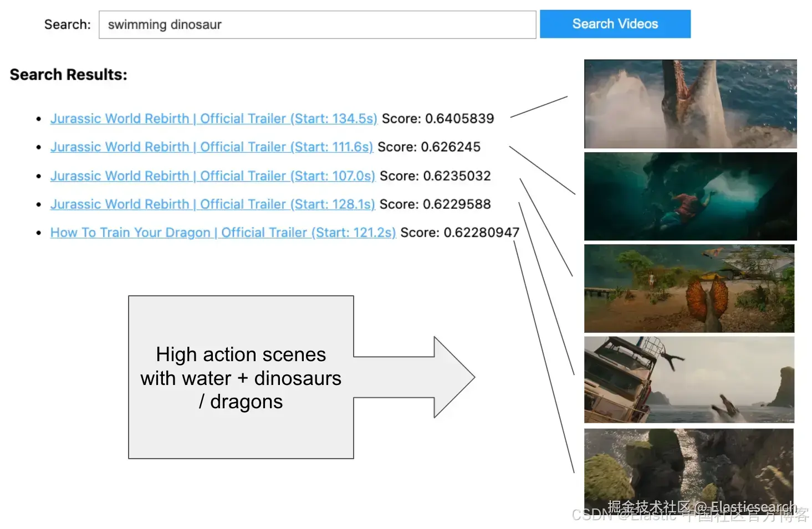Select the underwater swimmer thumbnail
The width and height of the screenshot is (812, 529).
(x=690, y=196)
